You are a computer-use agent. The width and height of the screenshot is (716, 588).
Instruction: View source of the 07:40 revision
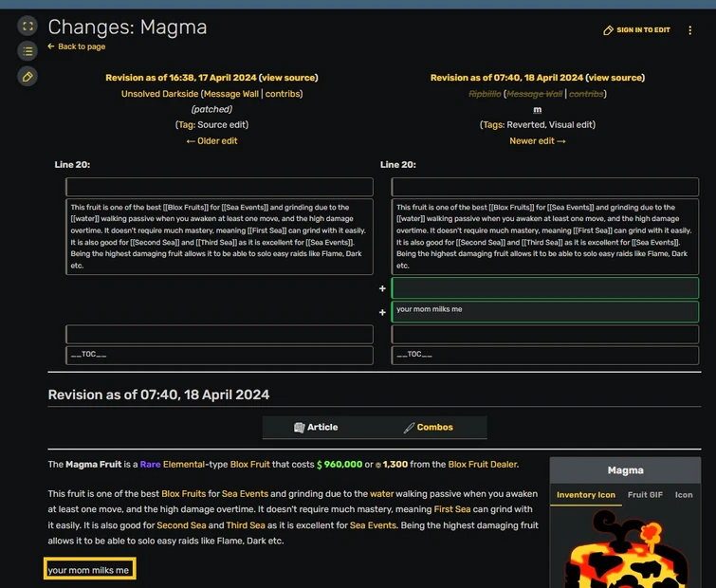coord(615,78)
